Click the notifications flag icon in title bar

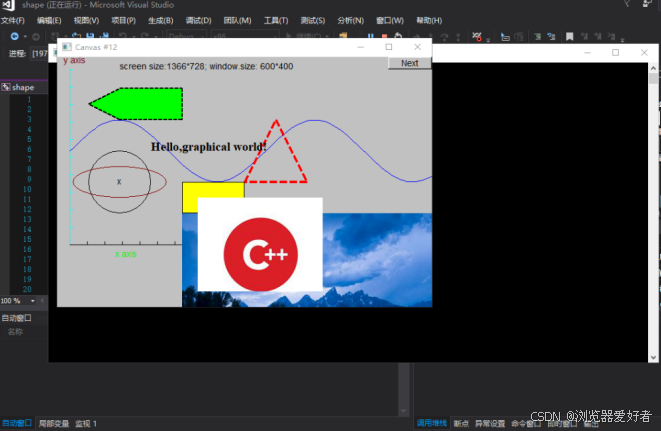tap(627, 4)
